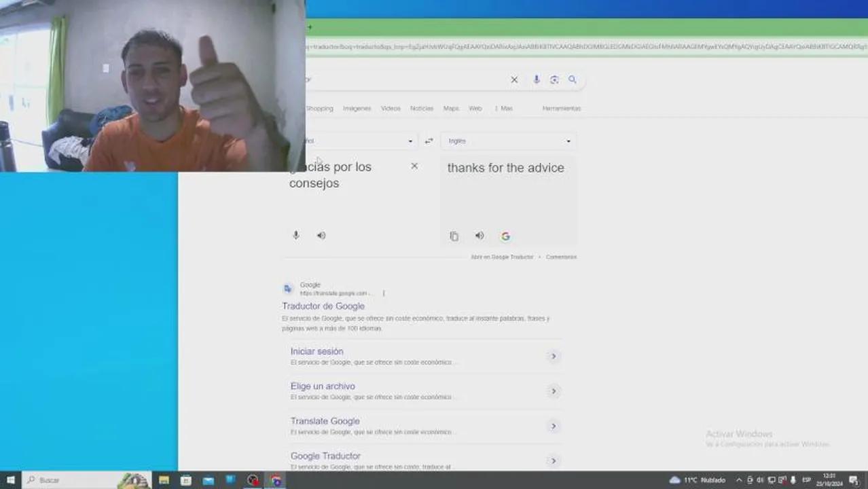The width and height of the screenshot is (868, 489).
Task: Open the 'Traductor de Google' result title
Action: click(x=323, y=306)
